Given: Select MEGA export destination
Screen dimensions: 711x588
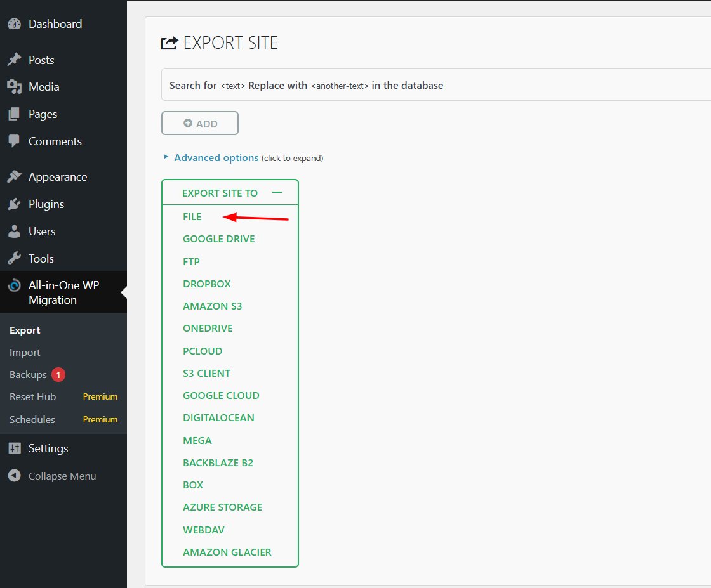Looking at the screenshot, I should [197, 440].
